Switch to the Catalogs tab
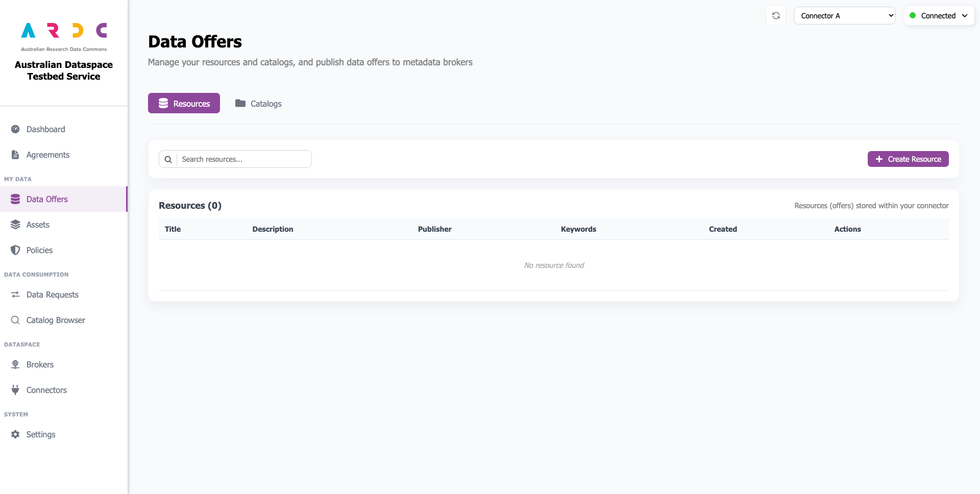This screenshot has height=494, width=980. point(258,103)
